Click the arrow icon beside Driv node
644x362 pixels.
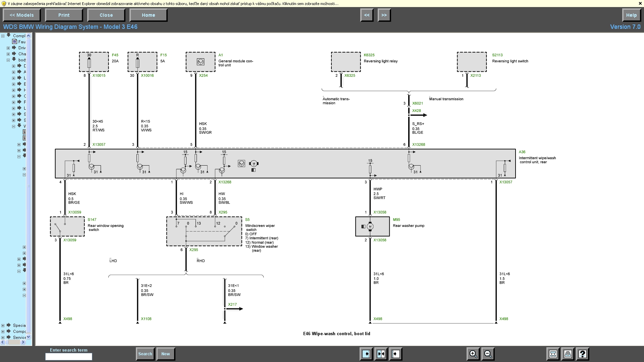14,48
